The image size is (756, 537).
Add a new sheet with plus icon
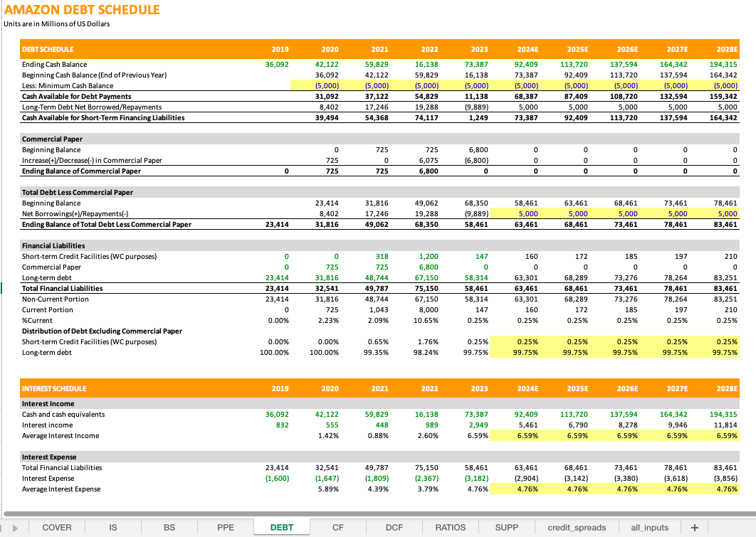point(694,527)
